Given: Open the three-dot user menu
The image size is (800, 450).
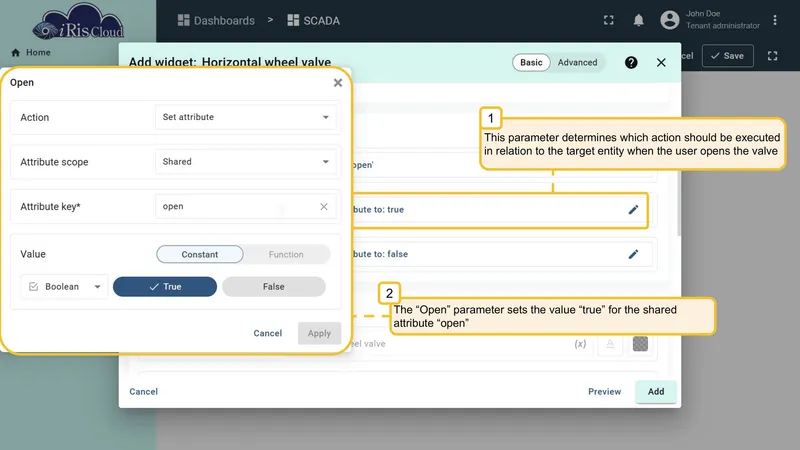Looking at the screenshot, I should (774, 20).
